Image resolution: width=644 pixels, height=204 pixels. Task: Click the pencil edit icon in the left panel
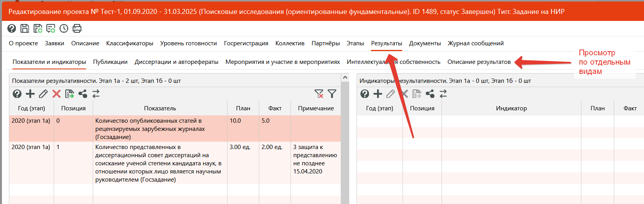[43, 94]
